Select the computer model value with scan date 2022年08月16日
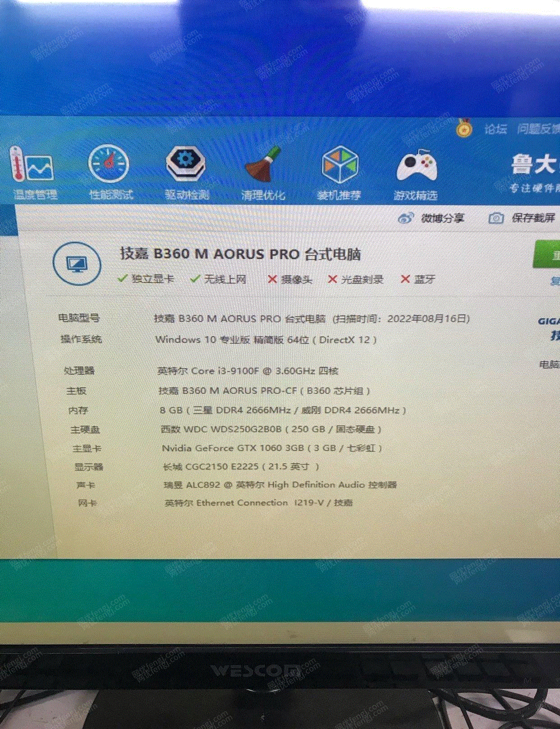The height and width of the screenshot is (729, 560). pos(312,318)
